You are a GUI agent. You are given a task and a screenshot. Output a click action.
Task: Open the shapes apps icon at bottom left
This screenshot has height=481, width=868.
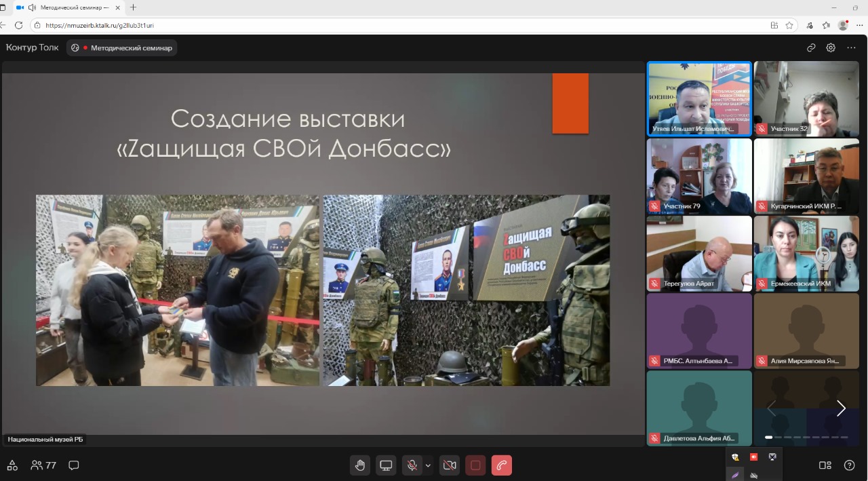[x=12, y=465]
